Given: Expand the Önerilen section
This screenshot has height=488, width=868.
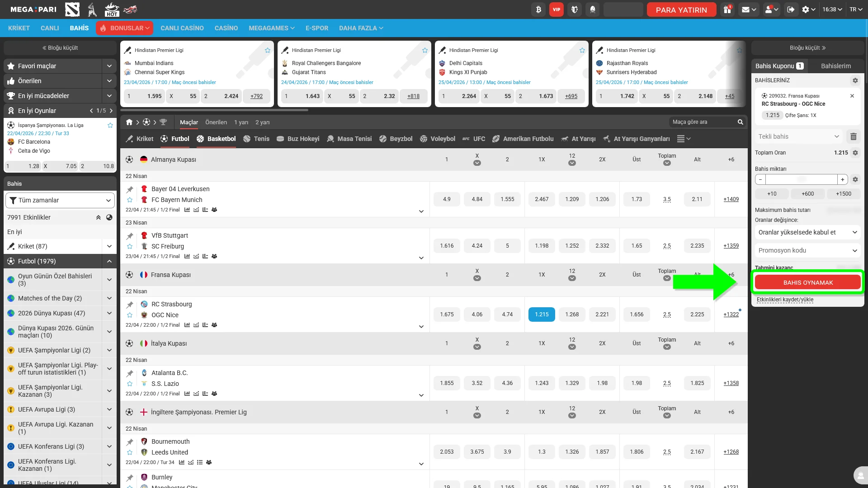Looking at the screenshot, I should click(x=109, y=81).
